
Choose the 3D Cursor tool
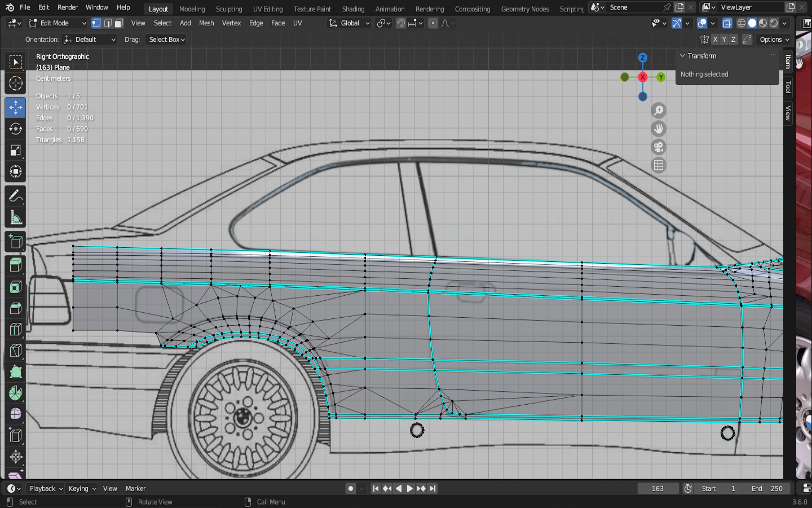pos(15,84)
